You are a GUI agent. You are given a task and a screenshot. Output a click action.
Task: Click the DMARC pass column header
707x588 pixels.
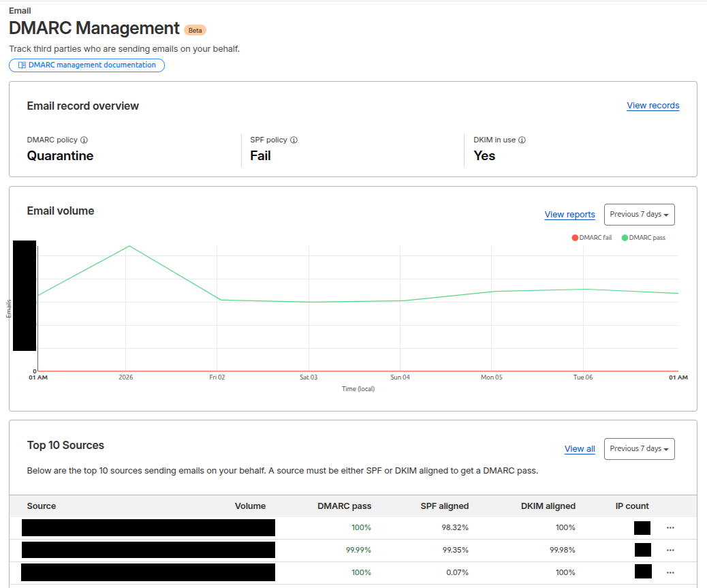coord(344,506)
